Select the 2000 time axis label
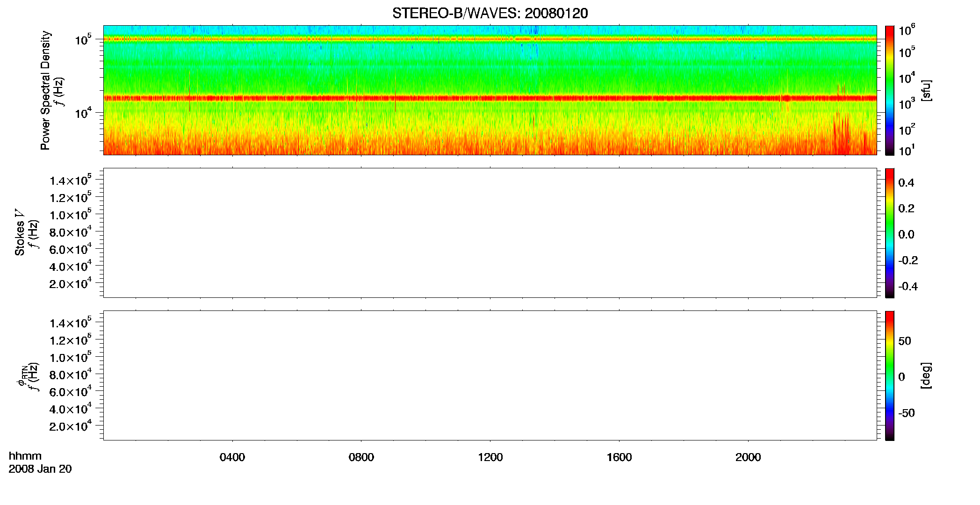 coord(748,457)
